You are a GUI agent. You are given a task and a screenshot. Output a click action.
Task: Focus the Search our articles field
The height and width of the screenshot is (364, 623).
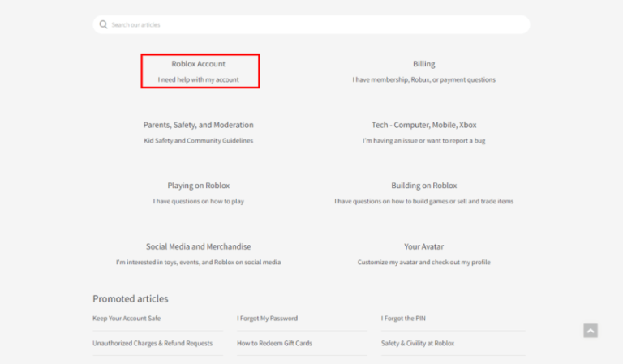pos(311,24)
